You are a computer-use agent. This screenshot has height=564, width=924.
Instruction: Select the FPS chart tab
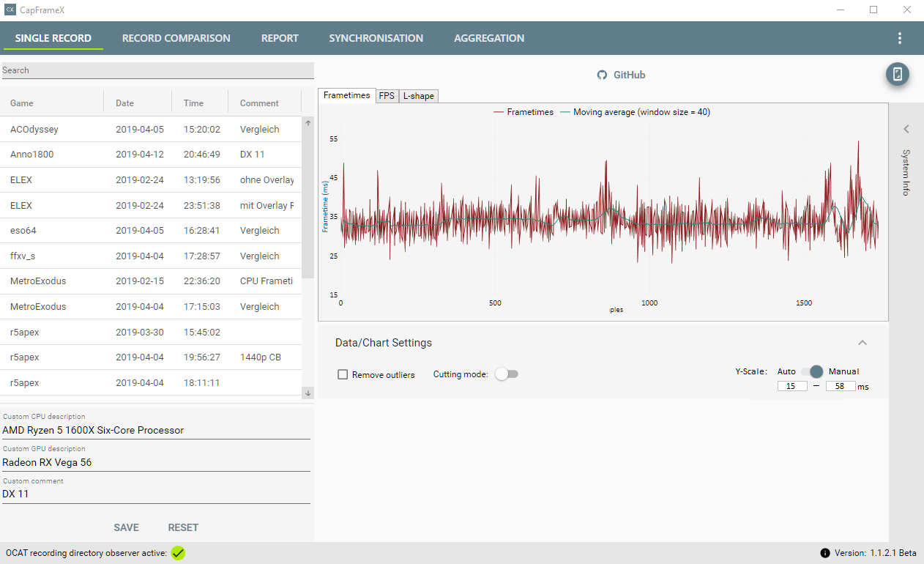pyautogui.click(x=387, y=96)
